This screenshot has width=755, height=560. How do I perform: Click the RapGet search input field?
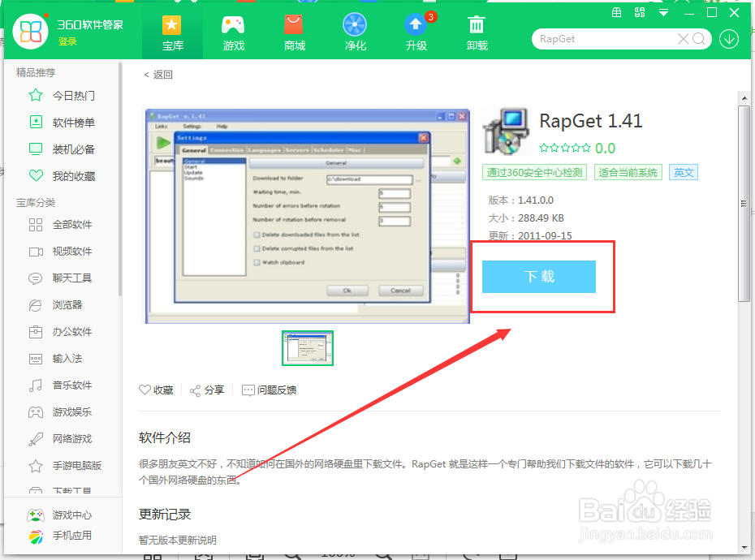coord(606,39)
